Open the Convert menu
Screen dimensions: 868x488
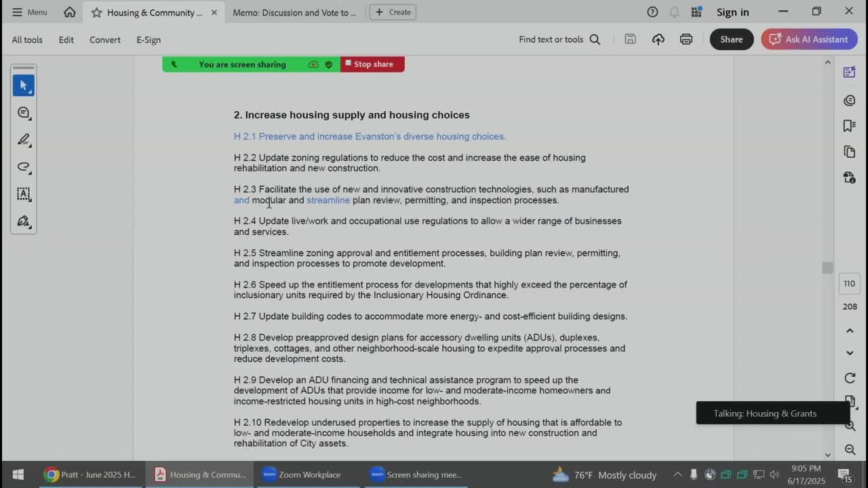pos(104,40)
